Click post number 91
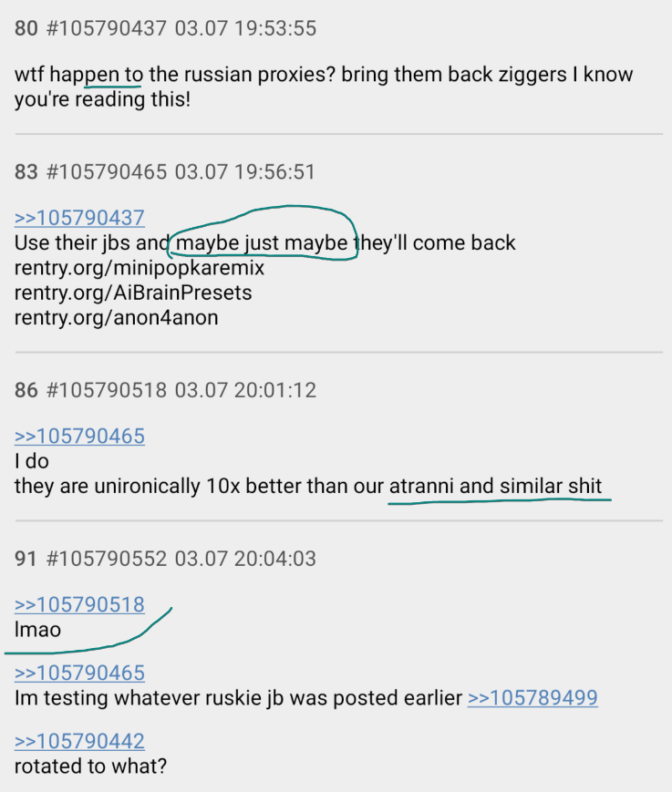This screenshot has height=792, width=672. (26, 559)
